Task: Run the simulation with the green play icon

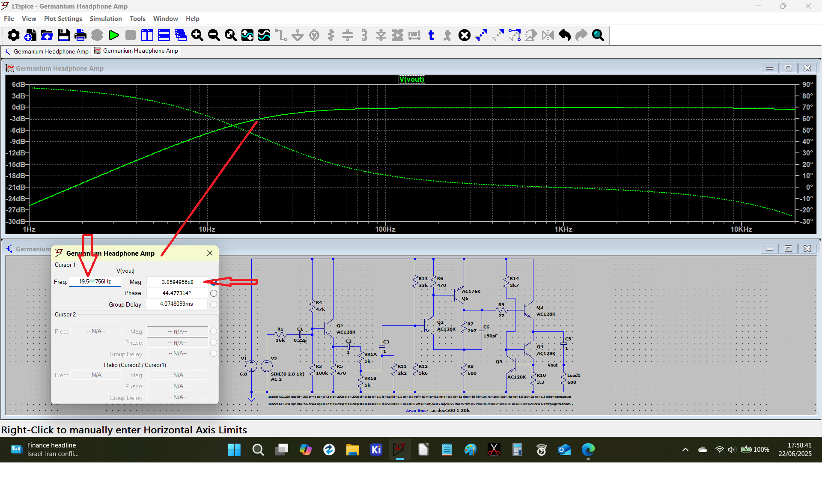Action: pyautogui.click(x=114, y=35)
